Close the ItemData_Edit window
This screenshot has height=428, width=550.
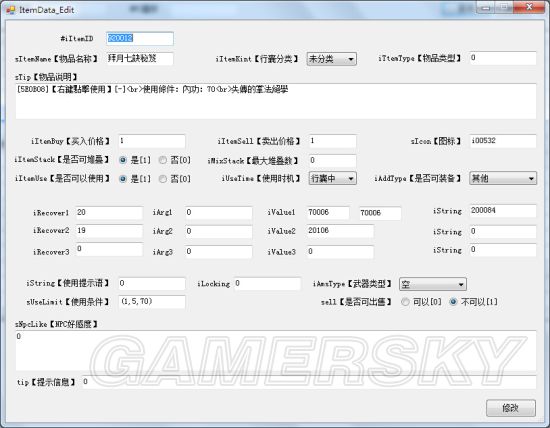529,7
